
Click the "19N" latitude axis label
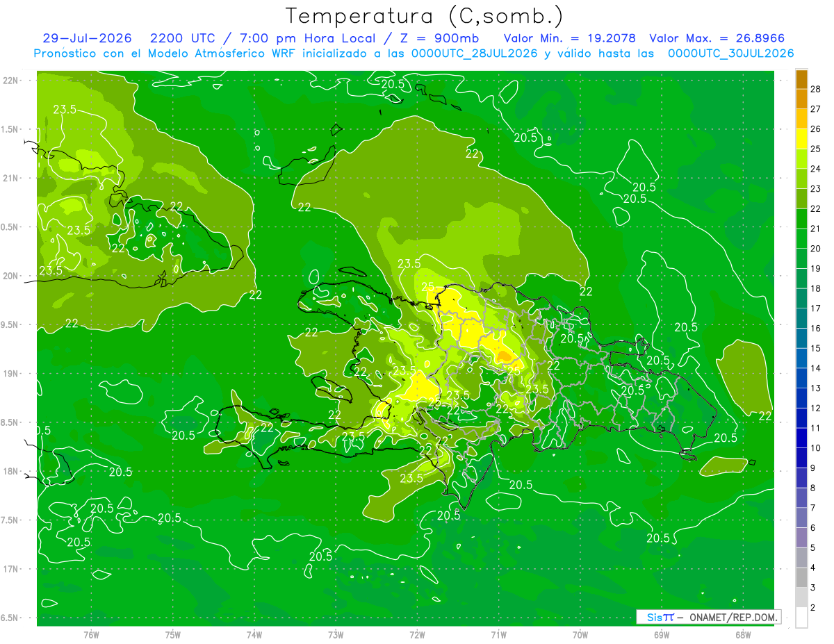click(x=12, y=374)
